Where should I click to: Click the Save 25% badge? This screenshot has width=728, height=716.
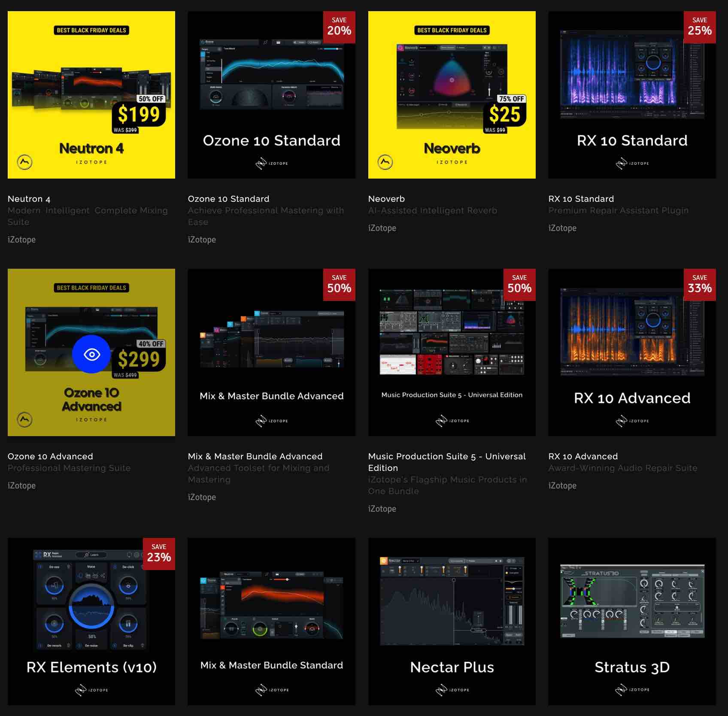pyautogui.click(x=699, y=27)
